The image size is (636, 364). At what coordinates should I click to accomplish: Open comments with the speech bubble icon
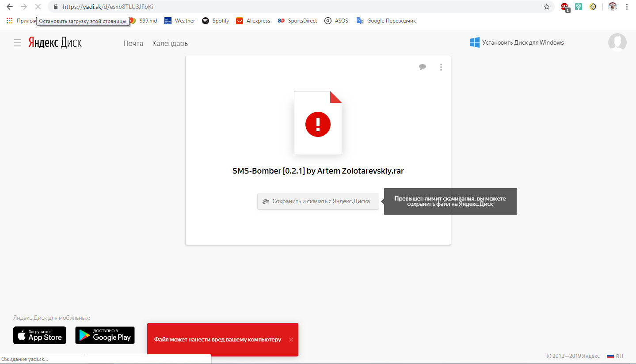click(423, 67)
